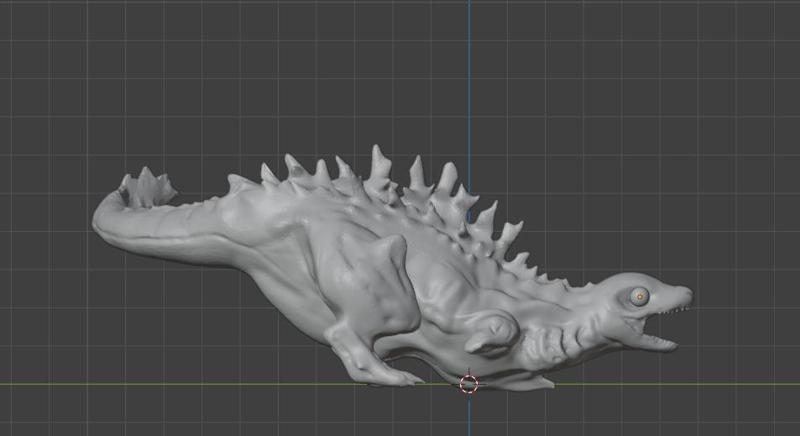Click the spiky cluster on the tail tip
Image resolution: width=800 pixels, height=436 pixels.
click(x=148, y=187)
